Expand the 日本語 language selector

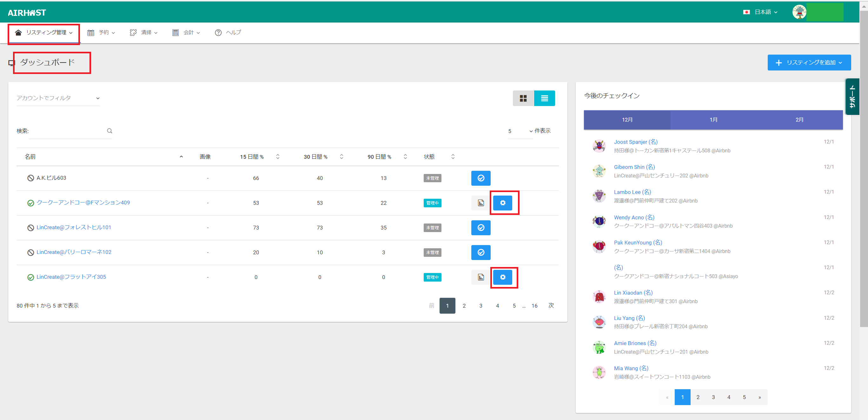click(x=762, y=12)
